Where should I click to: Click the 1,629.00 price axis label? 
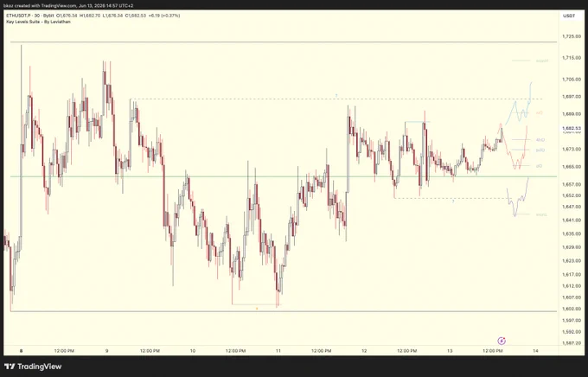click(x=572, y=246)
